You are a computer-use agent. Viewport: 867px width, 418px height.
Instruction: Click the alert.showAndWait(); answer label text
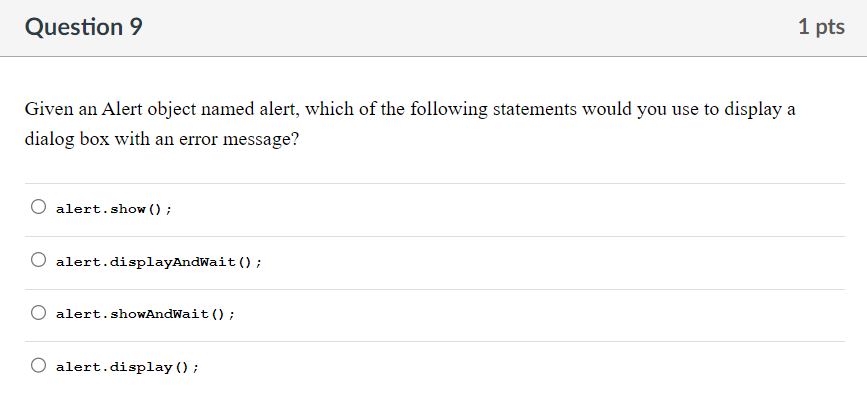click(x=145, y=314)
